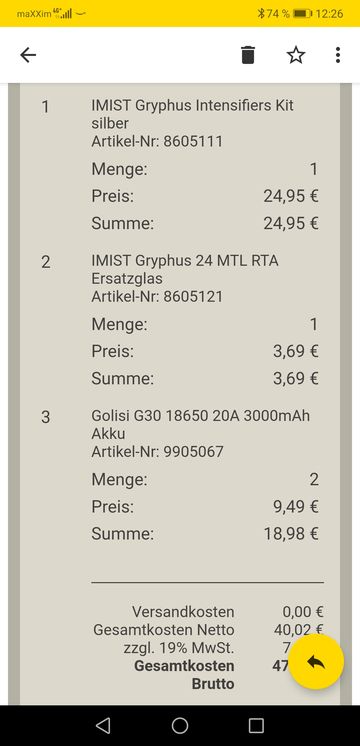Tap the Versandkosten 0,00 € row
Screen dimensions: 360x746
coord(228,612)
